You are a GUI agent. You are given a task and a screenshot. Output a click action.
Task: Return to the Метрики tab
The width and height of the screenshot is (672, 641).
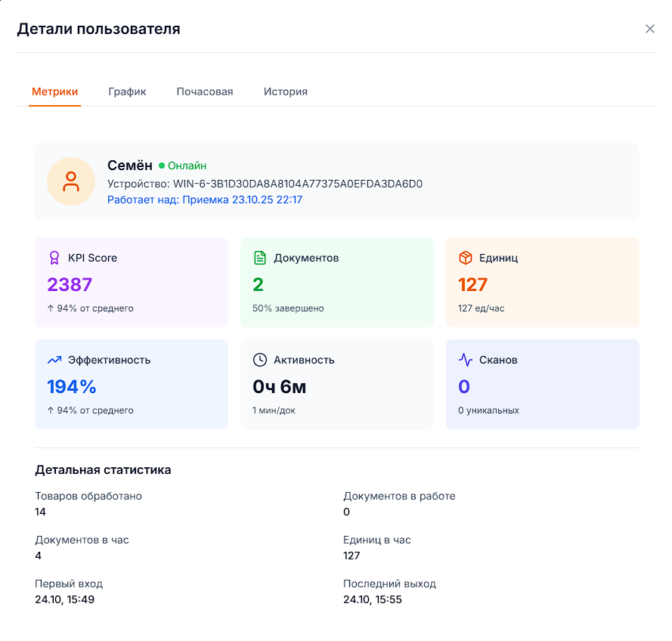(x=54, y=91)
